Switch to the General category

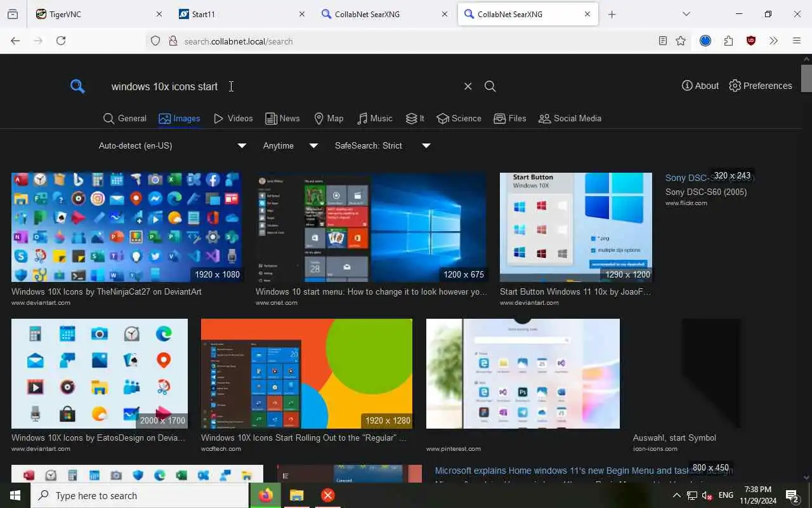125,119
